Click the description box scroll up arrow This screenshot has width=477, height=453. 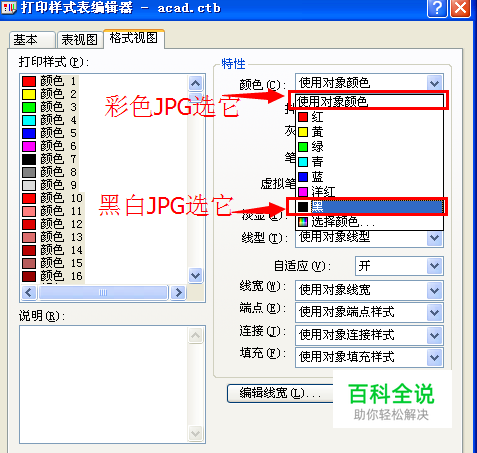195,335
